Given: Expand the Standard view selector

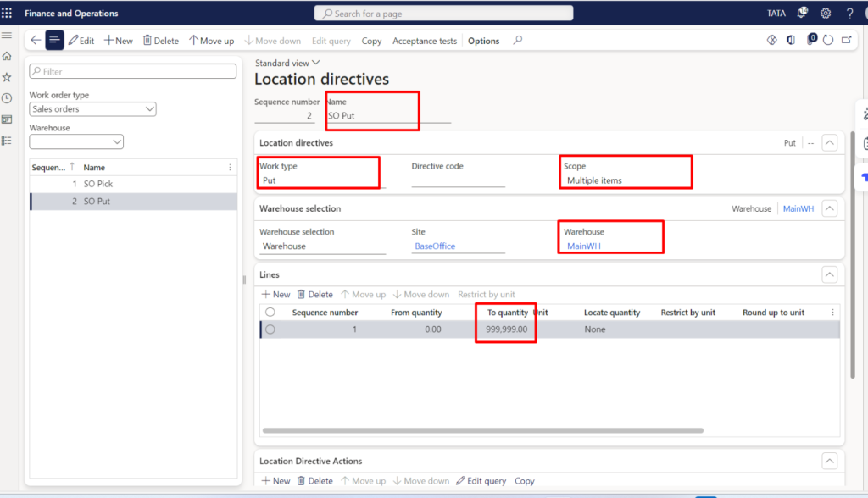Looking at the screenshot, I should pos(287,63).
